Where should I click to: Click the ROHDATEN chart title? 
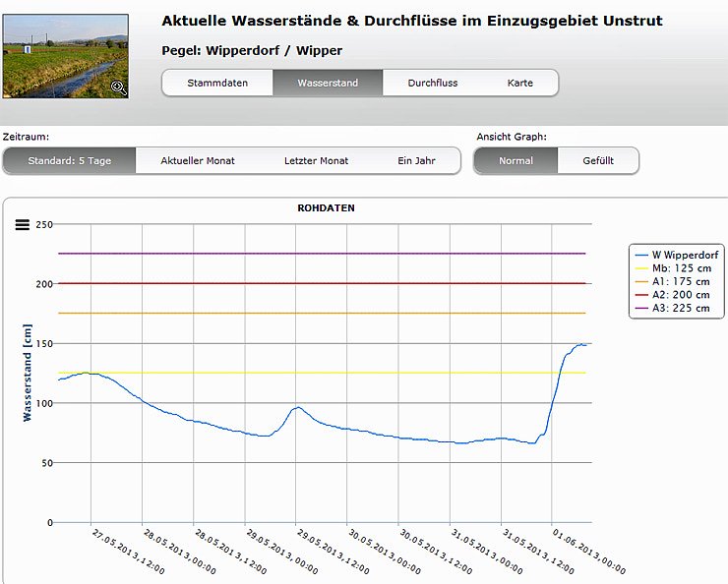click(x=326, y=208)
